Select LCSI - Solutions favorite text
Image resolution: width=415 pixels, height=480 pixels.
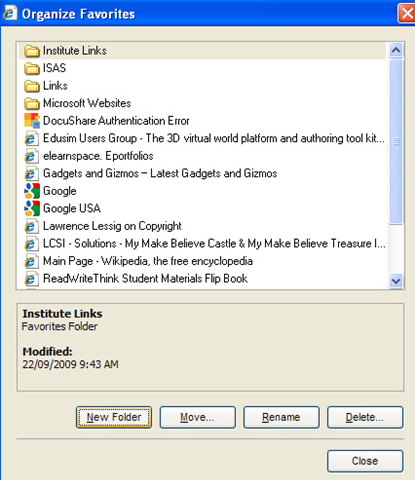214,244
